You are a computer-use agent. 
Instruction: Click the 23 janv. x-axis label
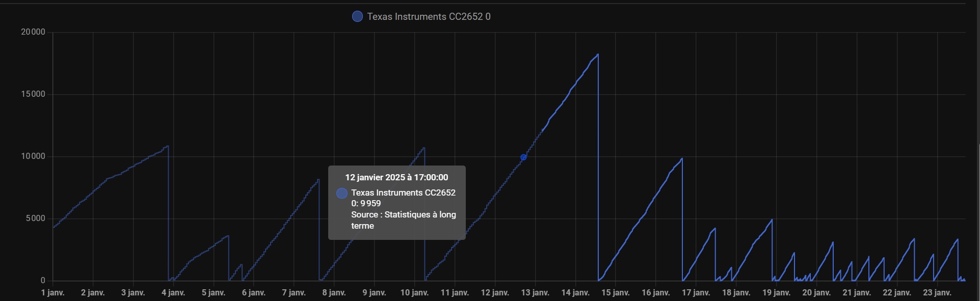937,293
